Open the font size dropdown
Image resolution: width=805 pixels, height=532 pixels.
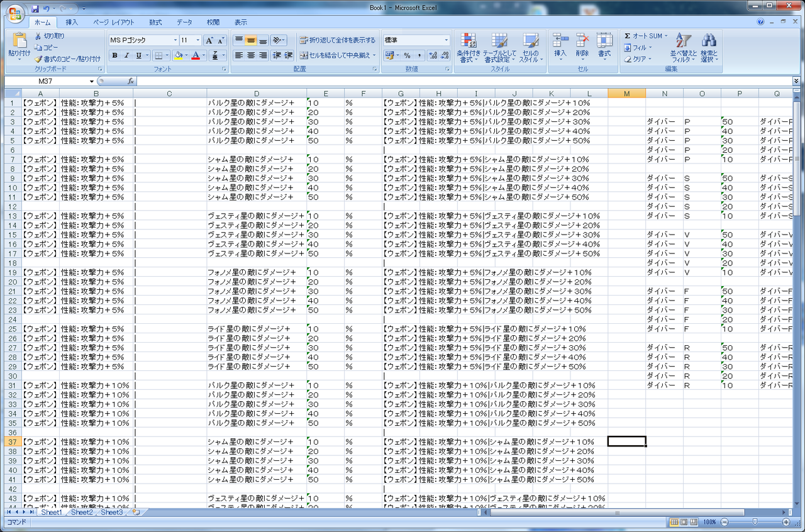click(x=198, y=40)
